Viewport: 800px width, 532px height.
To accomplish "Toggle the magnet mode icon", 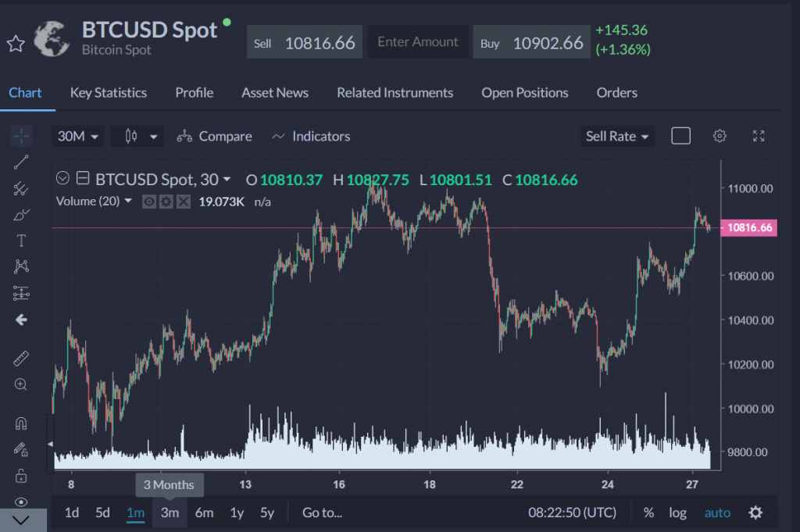I will 21,423.
